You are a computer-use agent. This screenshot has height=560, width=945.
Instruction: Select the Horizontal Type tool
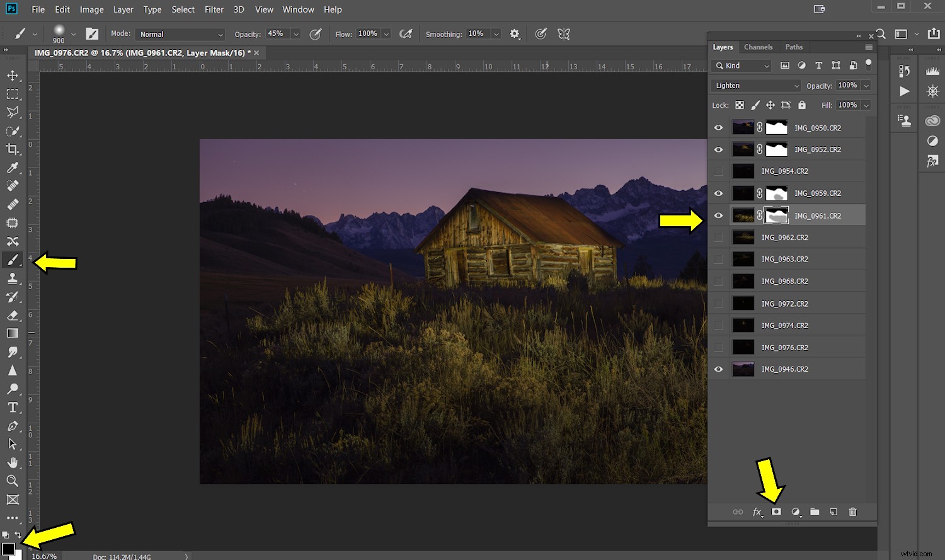pyautogui.click(x=13, y=408)
